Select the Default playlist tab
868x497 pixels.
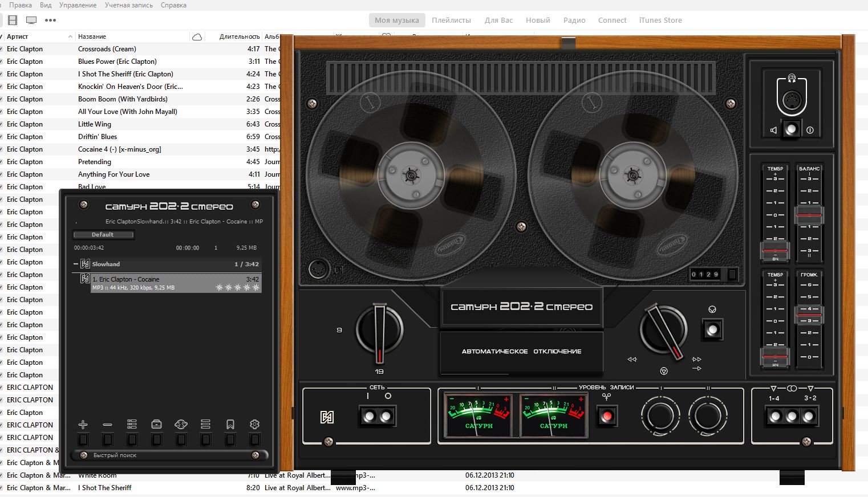coord(103,234)
